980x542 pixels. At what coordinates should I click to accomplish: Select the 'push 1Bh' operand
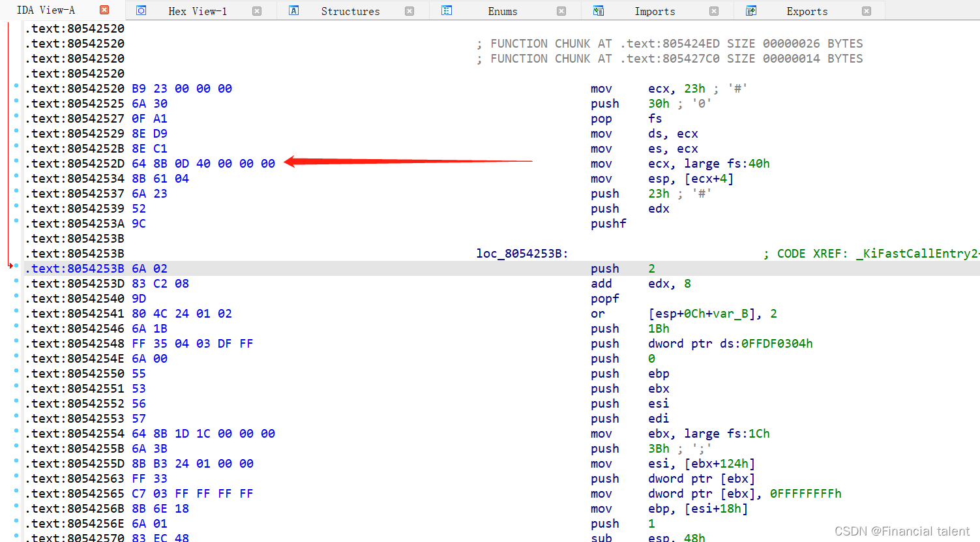point(659,329)
